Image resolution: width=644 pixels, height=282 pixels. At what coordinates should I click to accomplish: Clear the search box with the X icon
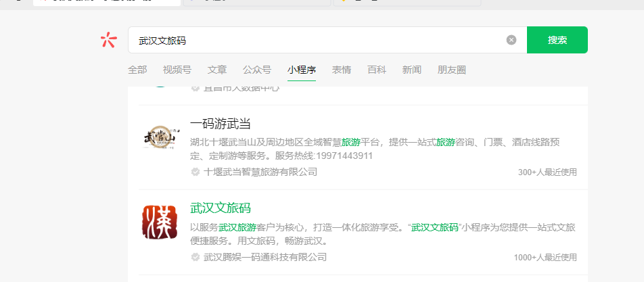(511, 40)
